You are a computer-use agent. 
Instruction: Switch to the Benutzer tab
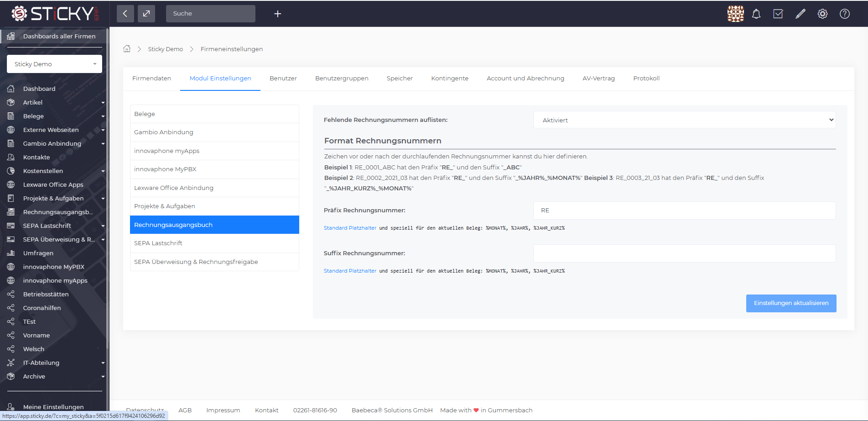(283, 78)
